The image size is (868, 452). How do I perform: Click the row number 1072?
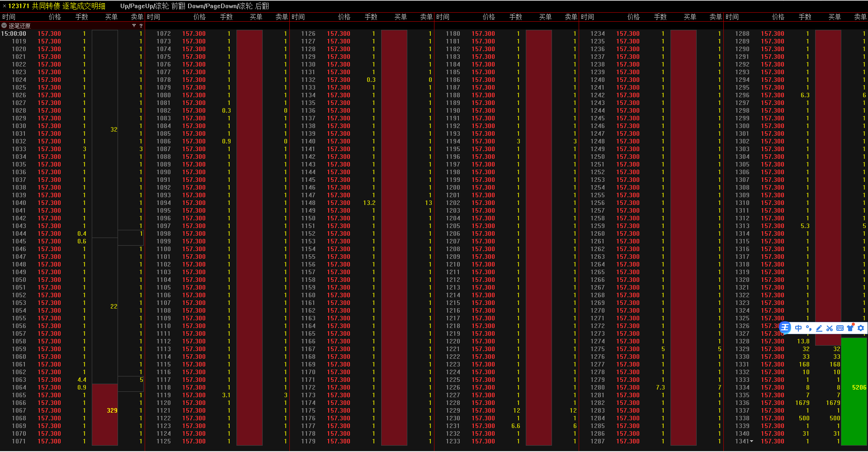(164, 34)
